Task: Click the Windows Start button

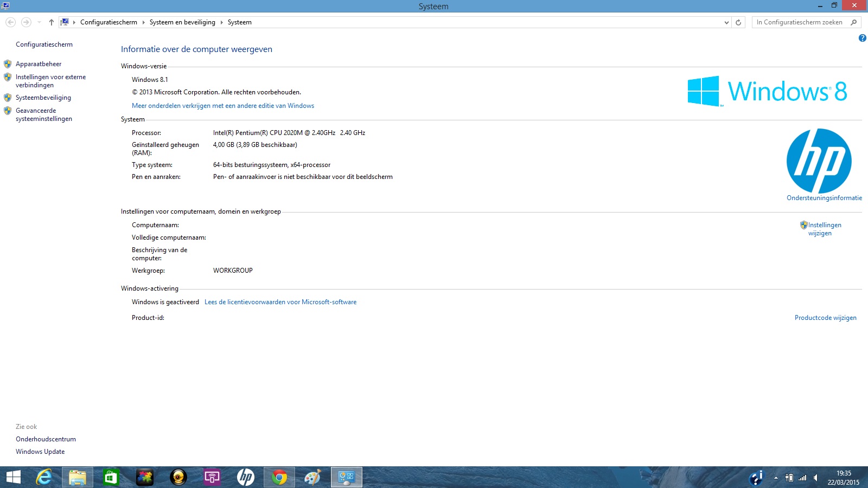Action: click(13, 477)
